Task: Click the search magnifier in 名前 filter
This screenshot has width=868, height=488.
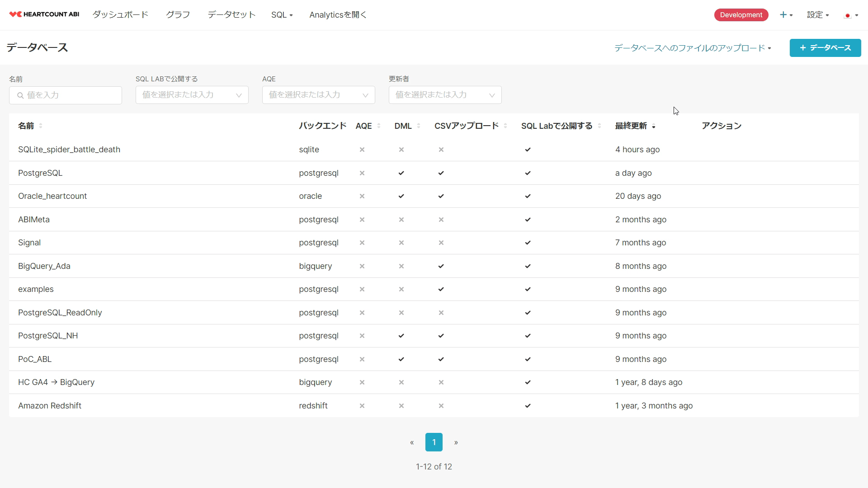Action: (x=20, y=95)
